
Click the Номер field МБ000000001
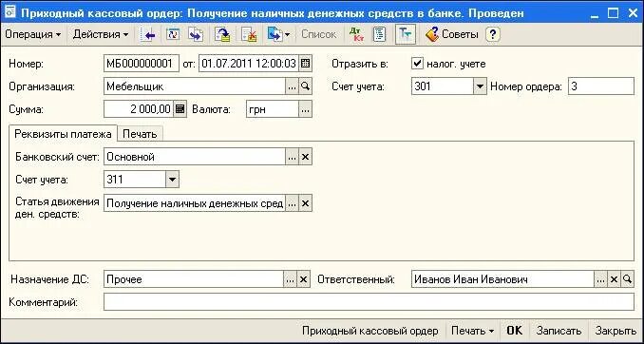pyautogui.click(x=142, y=64)
